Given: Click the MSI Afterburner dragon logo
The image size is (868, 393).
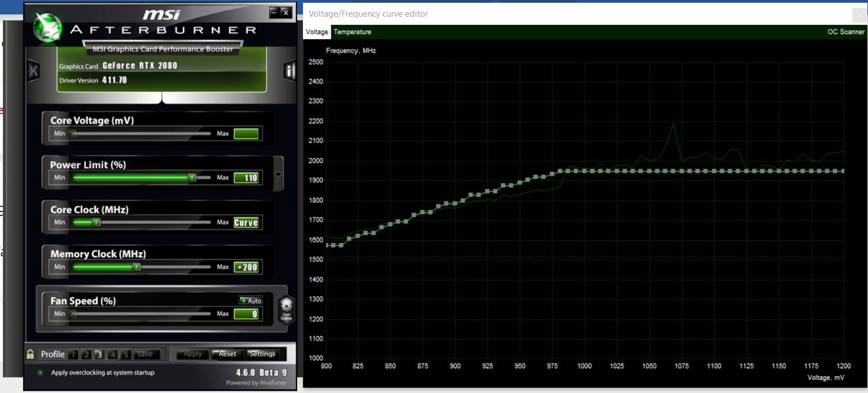Looking at the screenshot, I should [x=48, y=27].
